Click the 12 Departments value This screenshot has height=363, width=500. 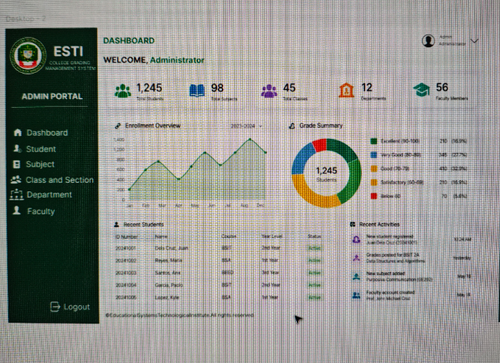point(367,87)
